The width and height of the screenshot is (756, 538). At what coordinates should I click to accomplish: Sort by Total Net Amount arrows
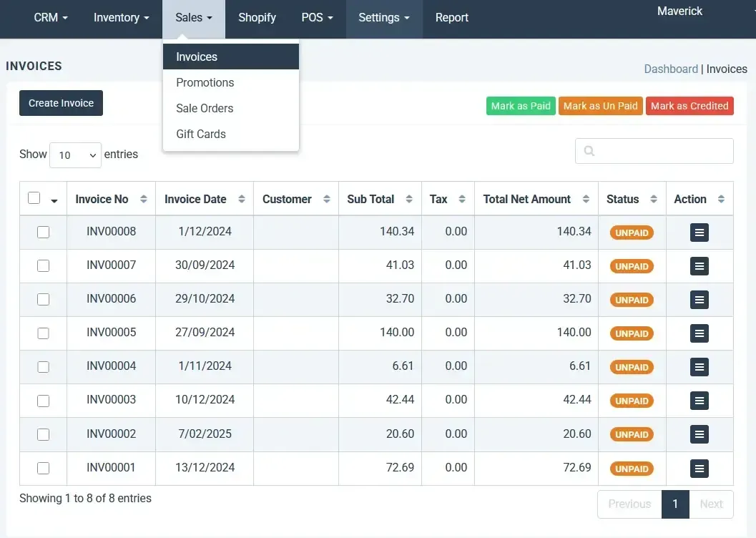pos(586,199)
